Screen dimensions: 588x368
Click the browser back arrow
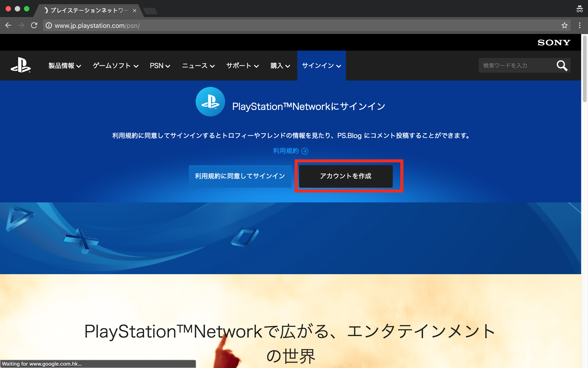point(8,25)
